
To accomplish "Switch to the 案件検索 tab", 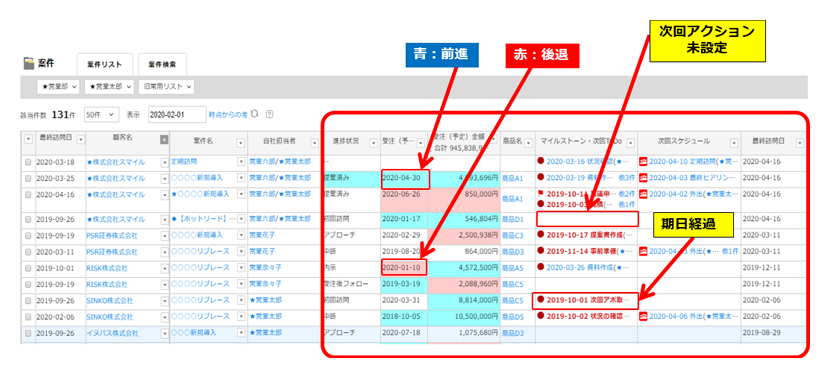I will pyautogui.click(x=163, y=65).
